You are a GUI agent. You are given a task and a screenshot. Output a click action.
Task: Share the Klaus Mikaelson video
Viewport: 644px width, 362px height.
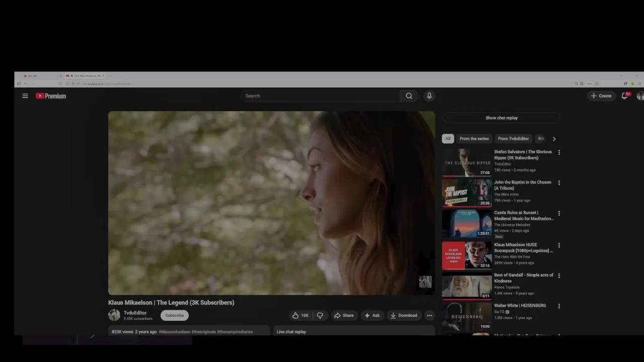[x=344, y=316]
